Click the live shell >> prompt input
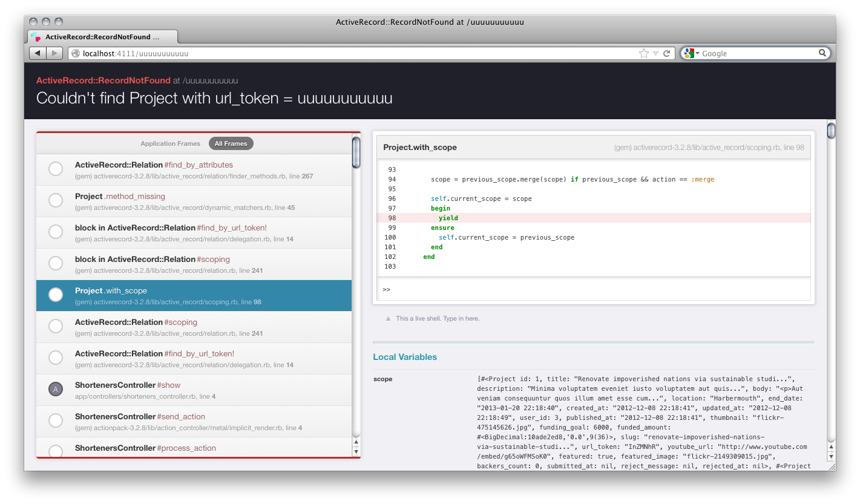 click(593, 289)
